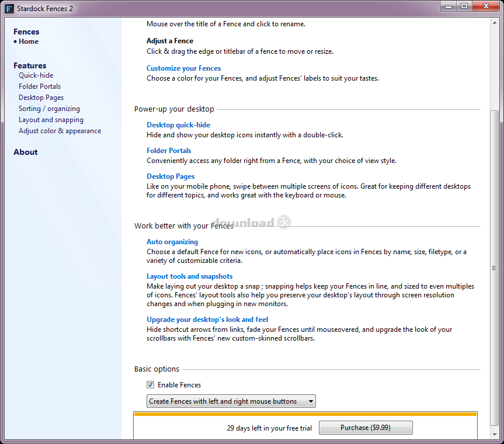The image size is (504, 444).
Task: Open Quick-hide feature page
Action: click(36, 75)
